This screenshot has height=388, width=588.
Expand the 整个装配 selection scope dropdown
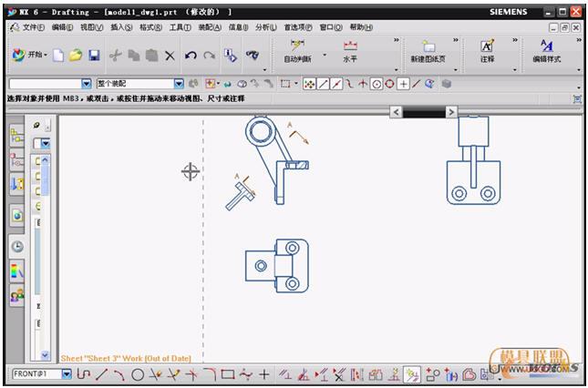click(179, 84)
